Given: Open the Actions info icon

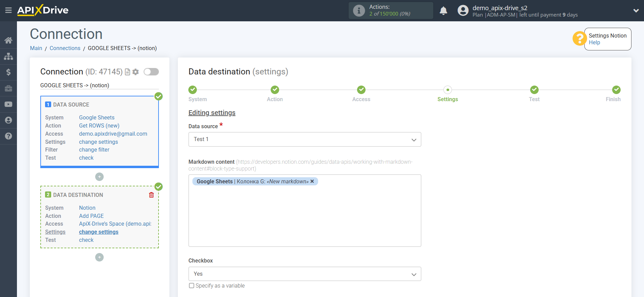Looking at the screenshot, I should coord(359,10).
